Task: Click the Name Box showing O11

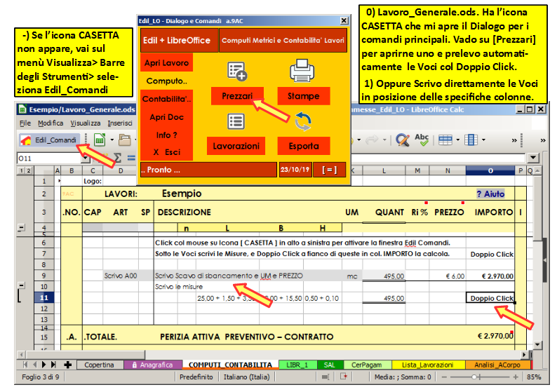Action: (49, 158)
